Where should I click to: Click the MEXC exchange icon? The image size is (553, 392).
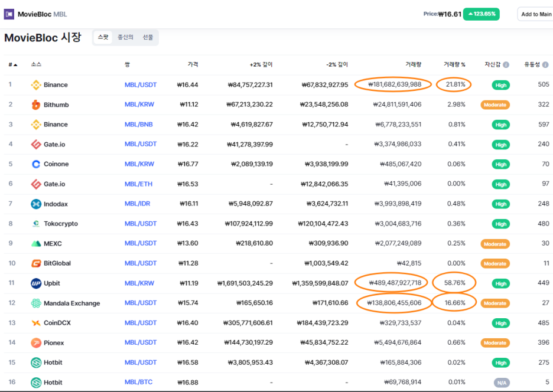[x=36, y=244]
